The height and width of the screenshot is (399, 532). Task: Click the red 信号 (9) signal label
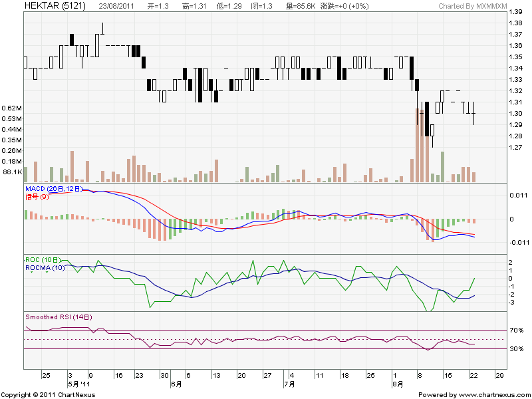click(x=37, y=196)
